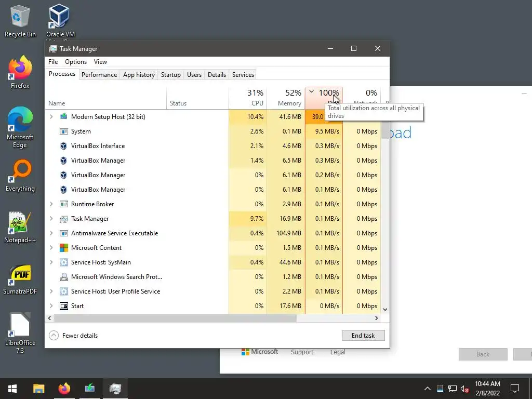Click the muted volume tray icon
Screen dimensions: 532x399
(464, 389)
